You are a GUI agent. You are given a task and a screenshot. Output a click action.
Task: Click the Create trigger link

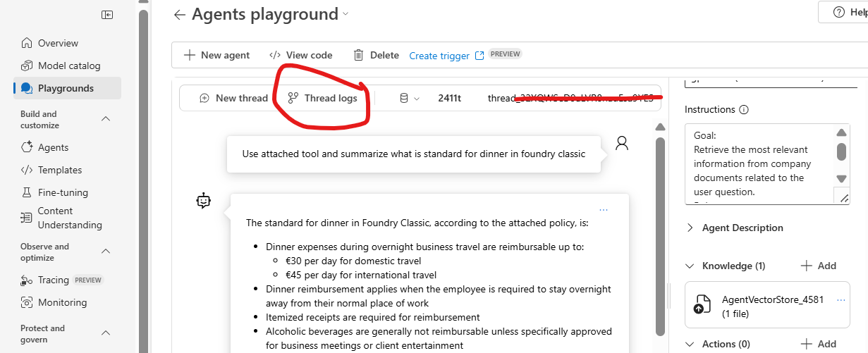439,56
